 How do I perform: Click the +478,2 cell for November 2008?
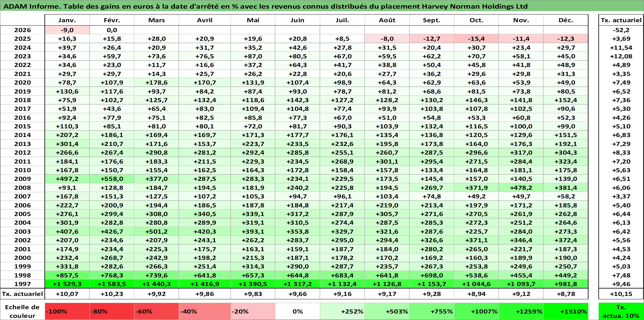(x=521, y=188)
